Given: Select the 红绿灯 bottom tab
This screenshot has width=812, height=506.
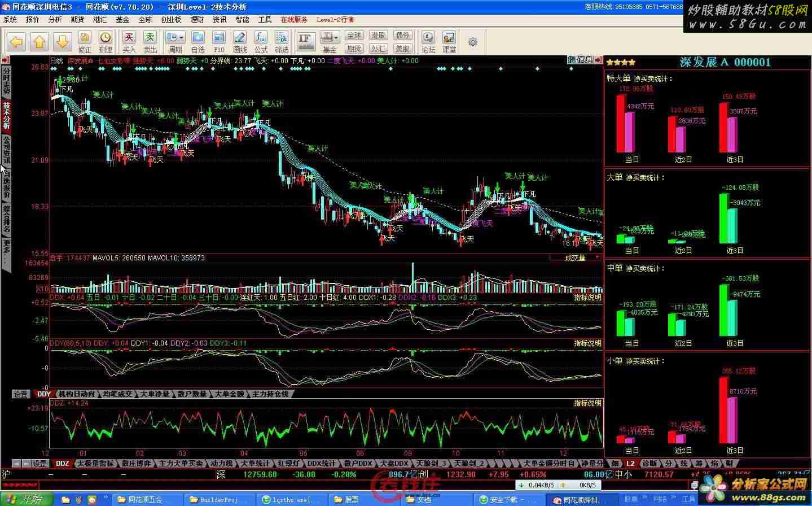Looking at the screenshot, I should tap(288, 463).
